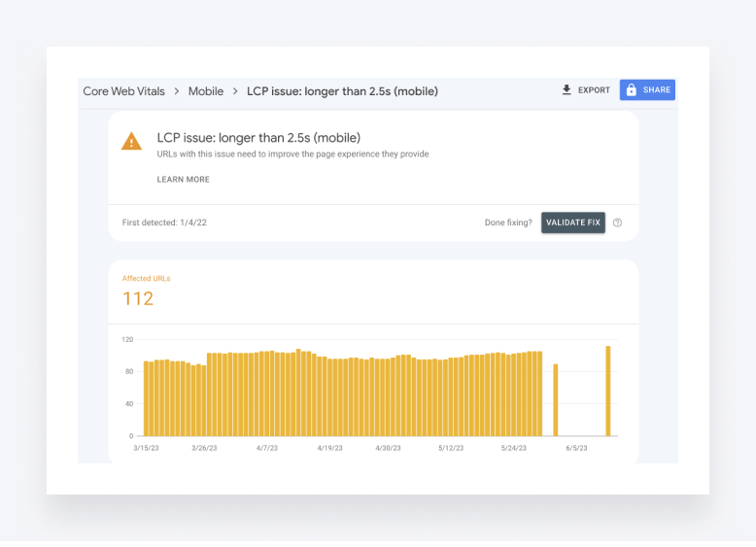Screen dimensions: 756x547
Task: Click the last bar on the chart
Action: (608, 391)
